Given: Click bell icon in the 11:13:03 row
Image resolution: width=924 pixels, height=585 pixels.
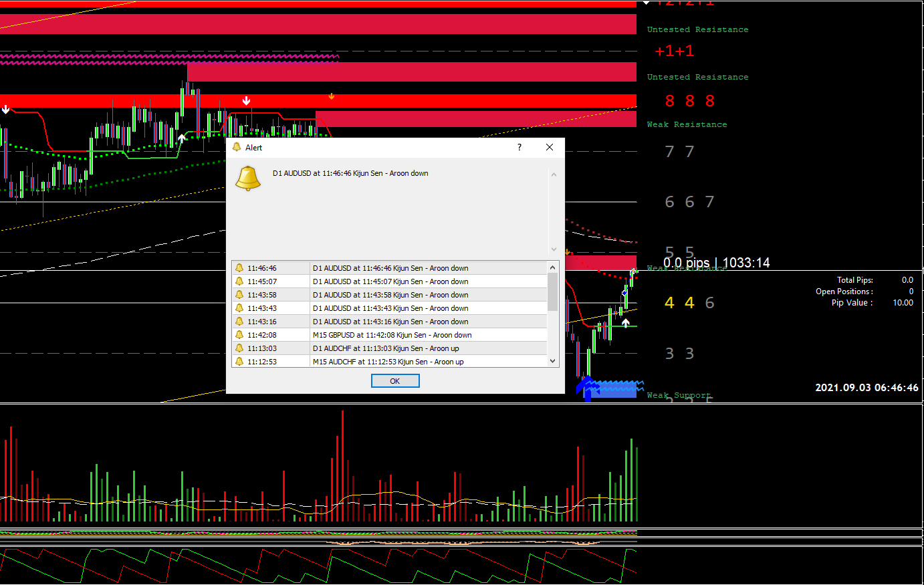Looking at the screenshot, I should (x=239, y=348).
